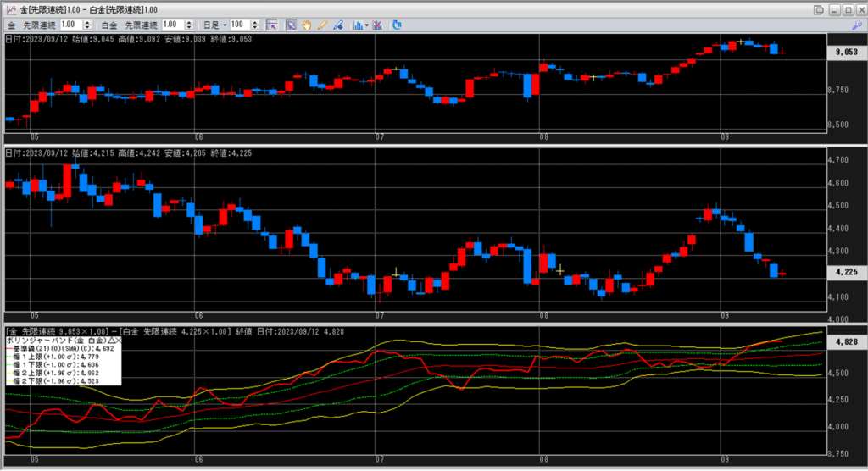
Task: Activate the hand pan tool
Action: (x=306, y=25)
